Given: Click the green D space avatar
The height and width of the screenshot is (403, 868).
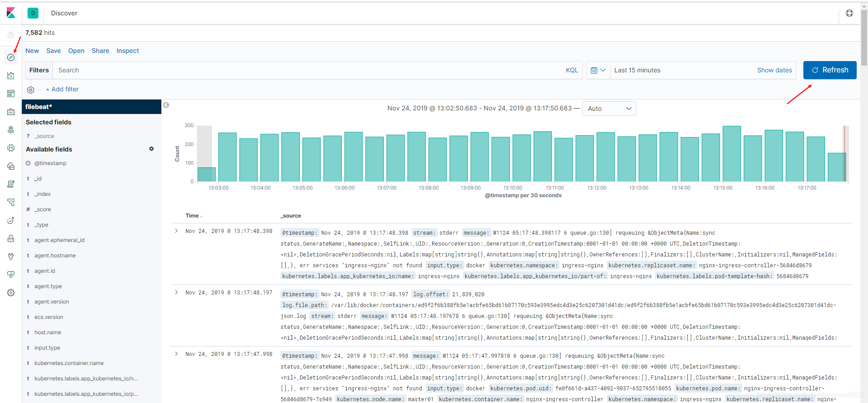Looking at the screenshot, I should coord(33,13).
